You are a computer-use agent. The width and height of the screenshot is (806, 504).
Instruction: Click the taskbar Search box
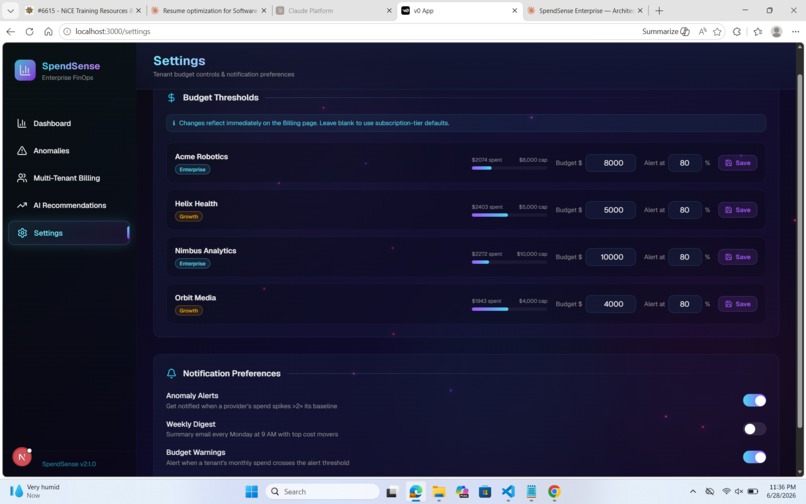(323, 492)
